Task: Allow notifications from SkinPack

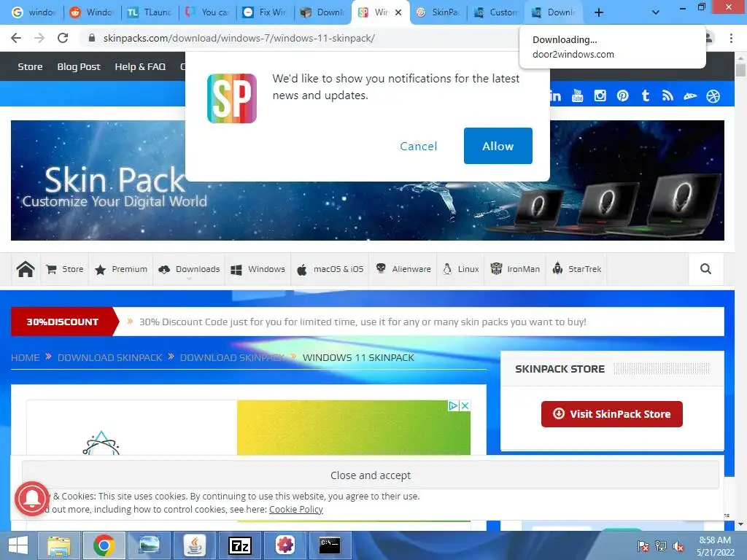Action: (x=498, y=146)
